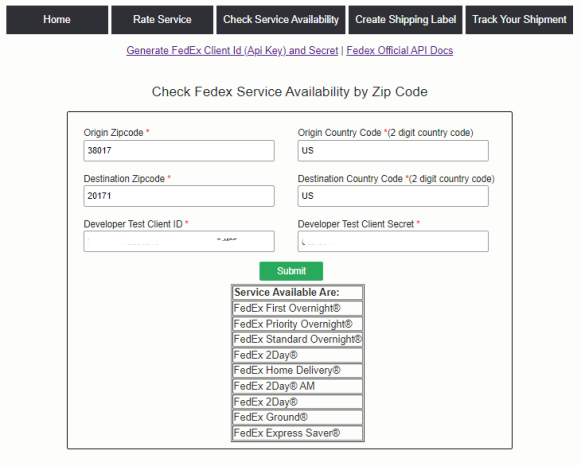Open Create Shipping Label page
581x466 pixels.
pos(405,20)
